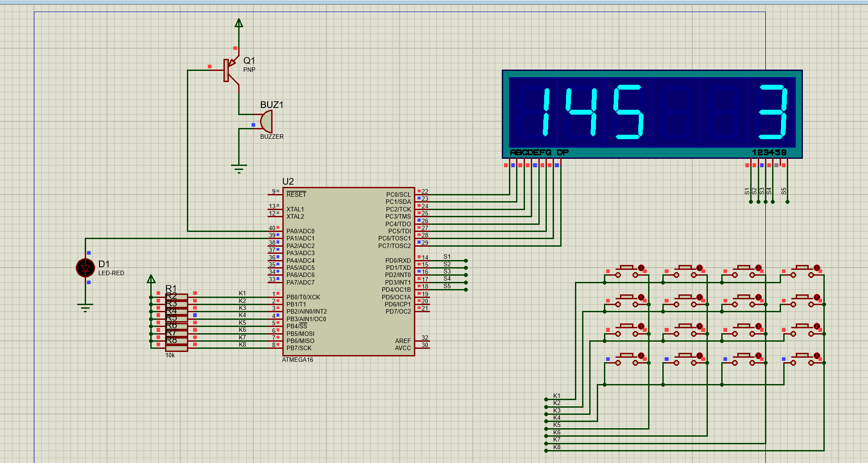
Task: Click the K1 net label near PB0
Action: pos(242,294)
